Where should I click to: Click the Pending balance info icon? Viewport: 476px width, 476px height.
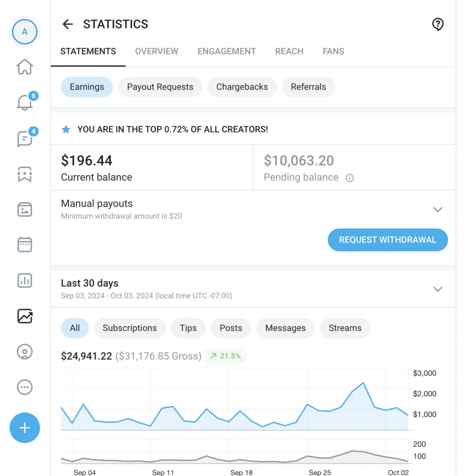click(x=350, y=178)
